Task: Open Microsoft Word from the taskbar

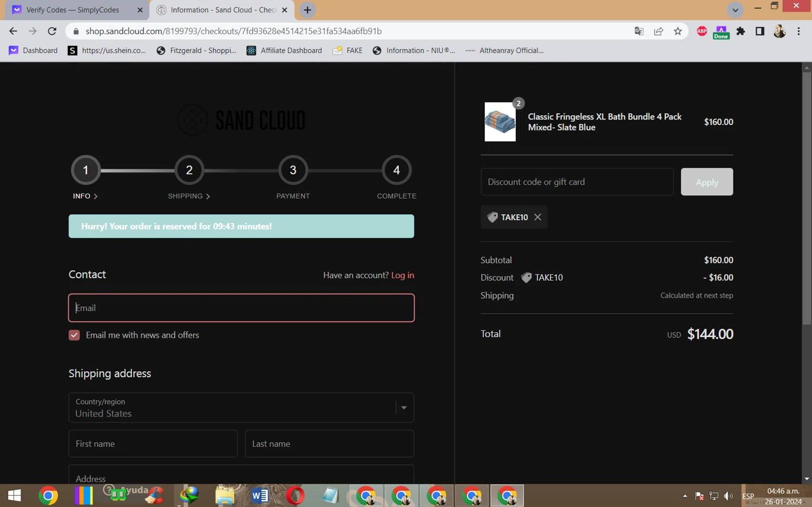Action: point(260,495)
